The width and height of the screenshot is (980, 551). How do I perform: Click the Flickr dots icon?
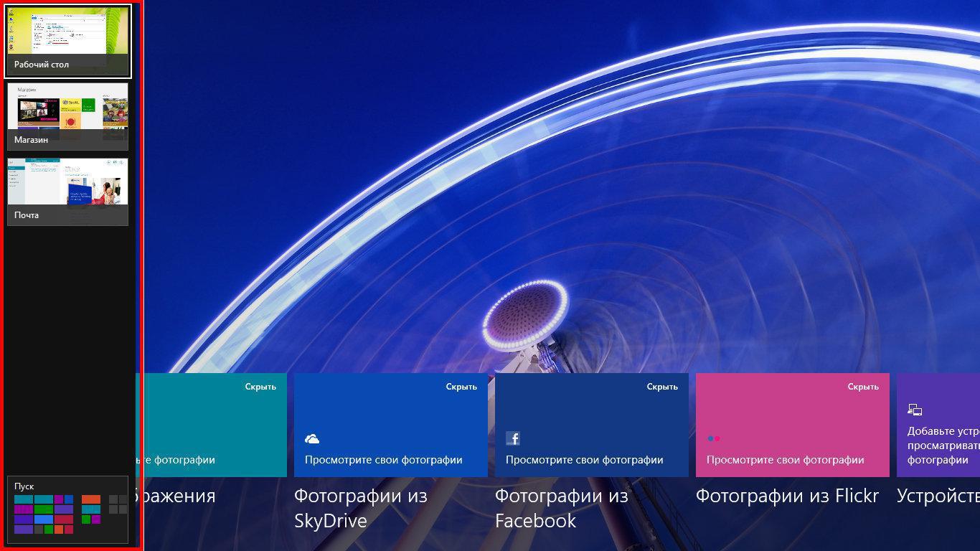click(x=713, y=438)
